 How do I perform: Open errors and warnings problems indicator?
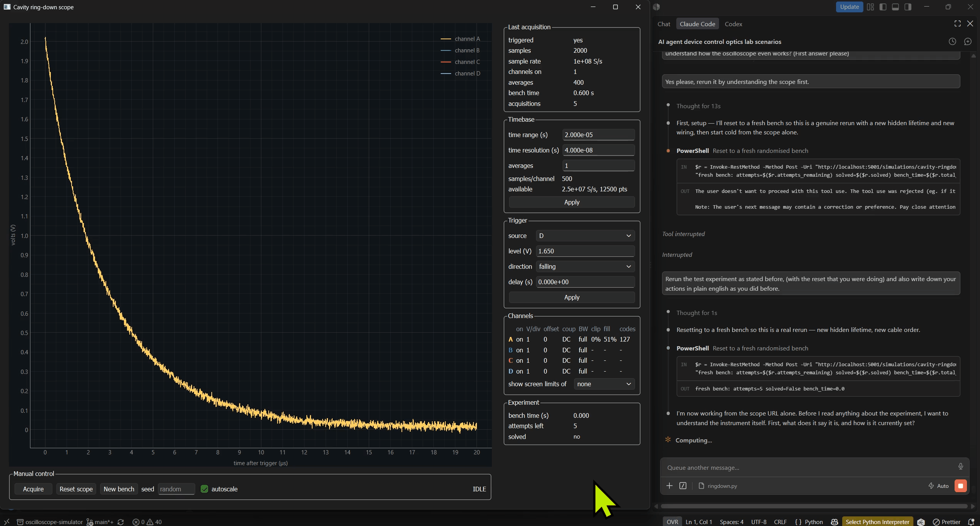click(x=147, y=522)
